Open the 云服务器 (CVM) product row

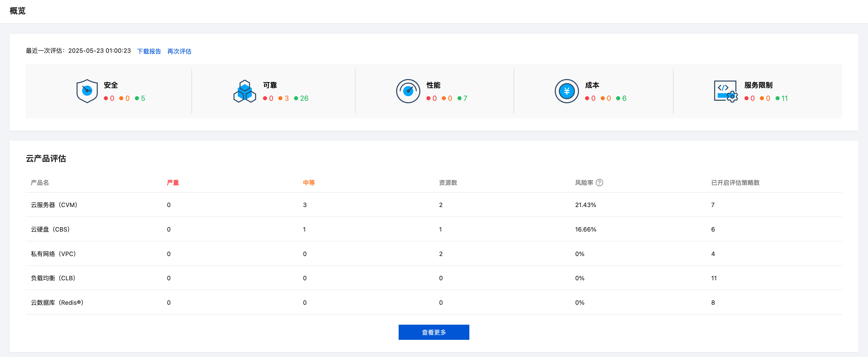click(54, 205)
